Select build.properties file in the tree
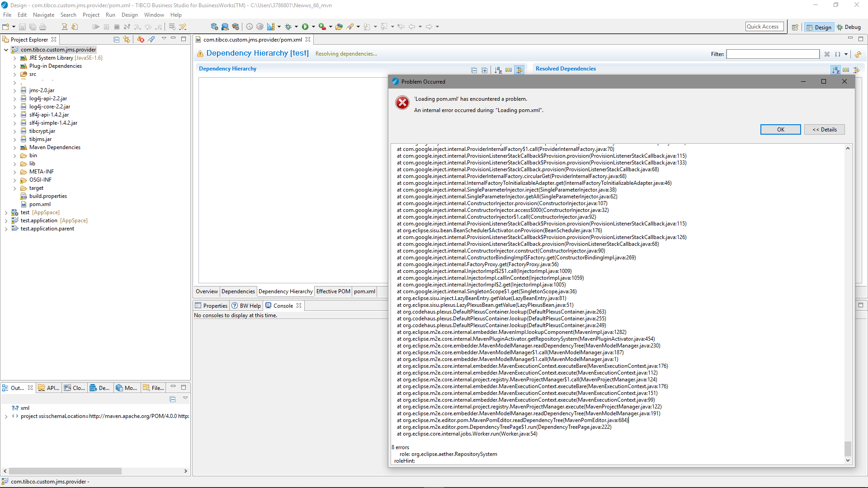 click(48, 196)
